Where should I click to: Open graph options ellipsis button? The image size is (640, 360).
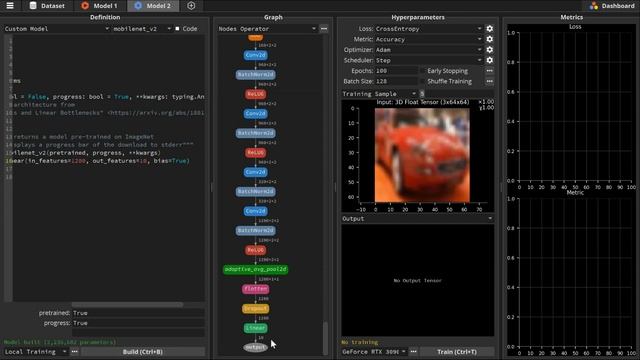(x=324, y=29)
